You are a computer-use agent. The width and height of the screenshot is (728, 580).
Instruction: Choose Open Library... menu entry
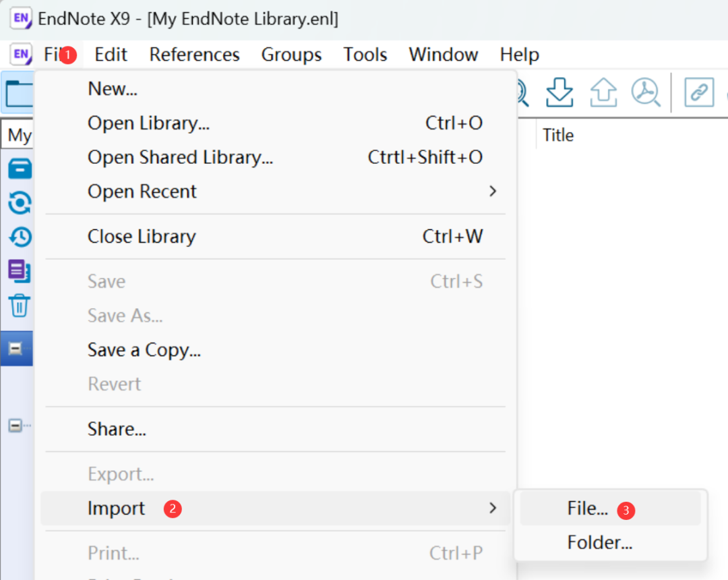(x=275, y=123)
